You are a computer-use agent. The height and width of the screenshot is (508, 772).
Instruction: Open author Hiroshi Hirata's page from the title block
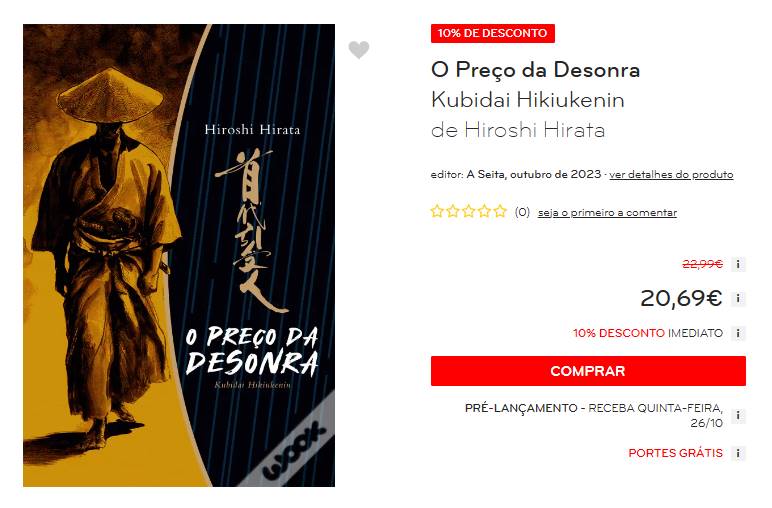[534, 130]
